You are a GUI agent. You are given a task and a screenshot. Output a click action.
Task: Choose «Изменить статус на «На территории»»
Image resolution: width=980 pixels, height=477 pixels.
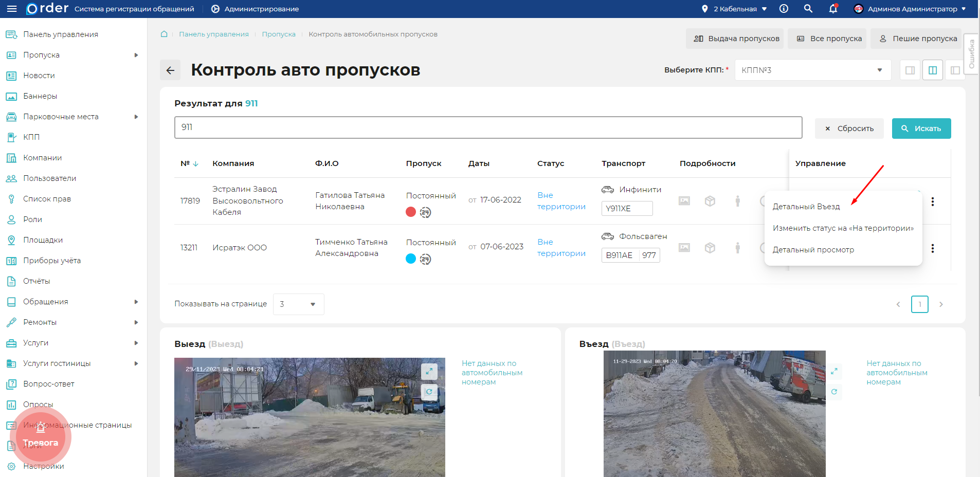click(843, 228)
